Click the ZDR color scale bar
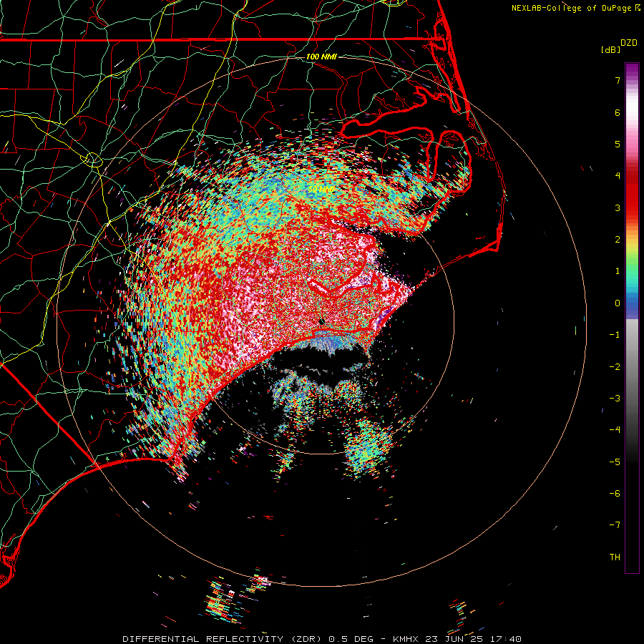 632,318
